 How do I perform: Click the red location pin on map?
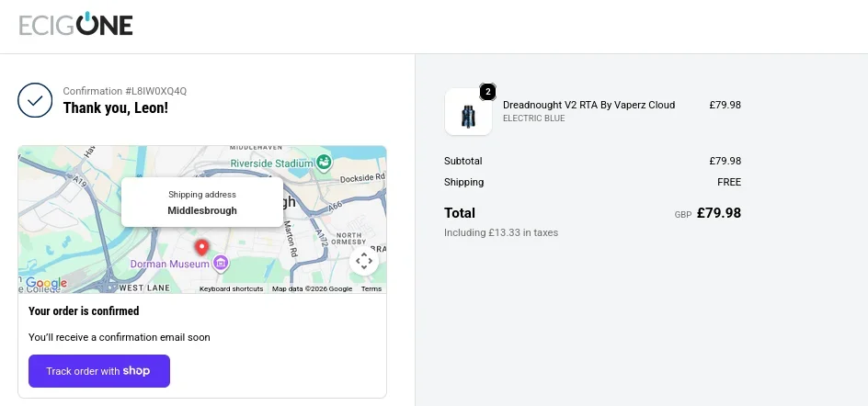pos(202,247)
